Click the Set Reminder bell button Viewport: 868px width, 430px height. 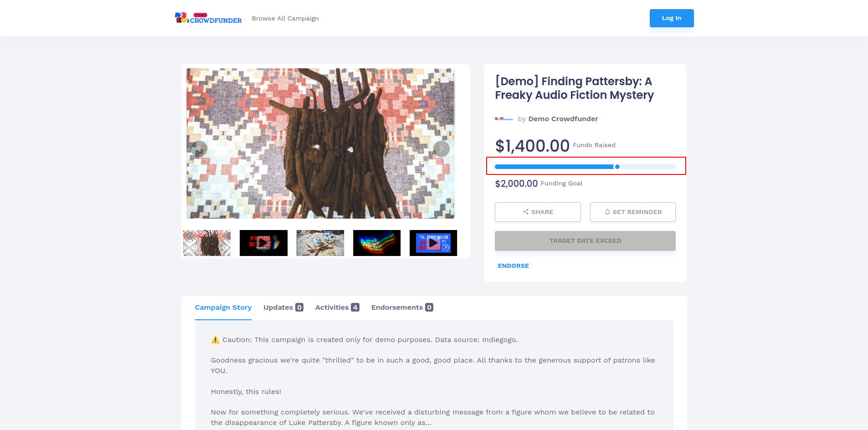click(x=633, y=212)
